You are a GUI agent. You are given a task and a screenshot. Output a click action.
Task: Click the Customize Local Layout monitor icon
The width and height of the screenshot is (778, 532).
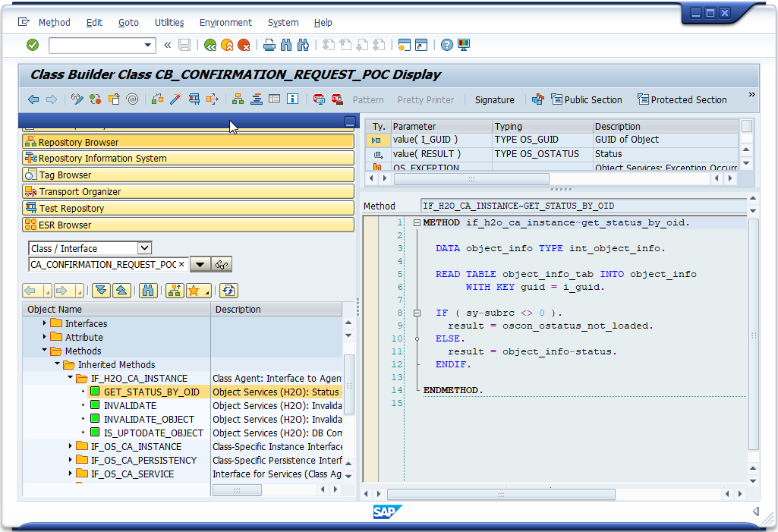[464, 46]
